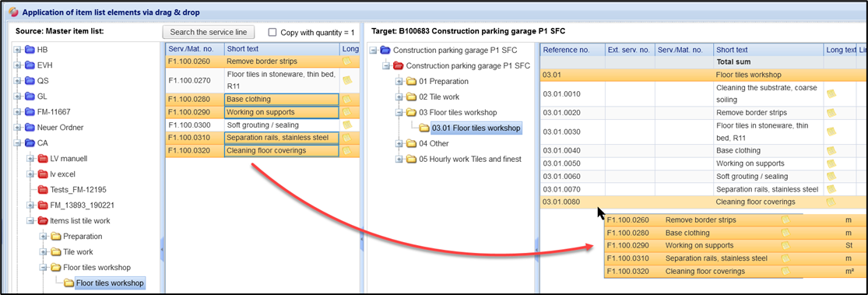Screen dimensions: 868x295
Task: Select the Working on supports source row F1.100.0290
Action: click(x=262, y=112)
